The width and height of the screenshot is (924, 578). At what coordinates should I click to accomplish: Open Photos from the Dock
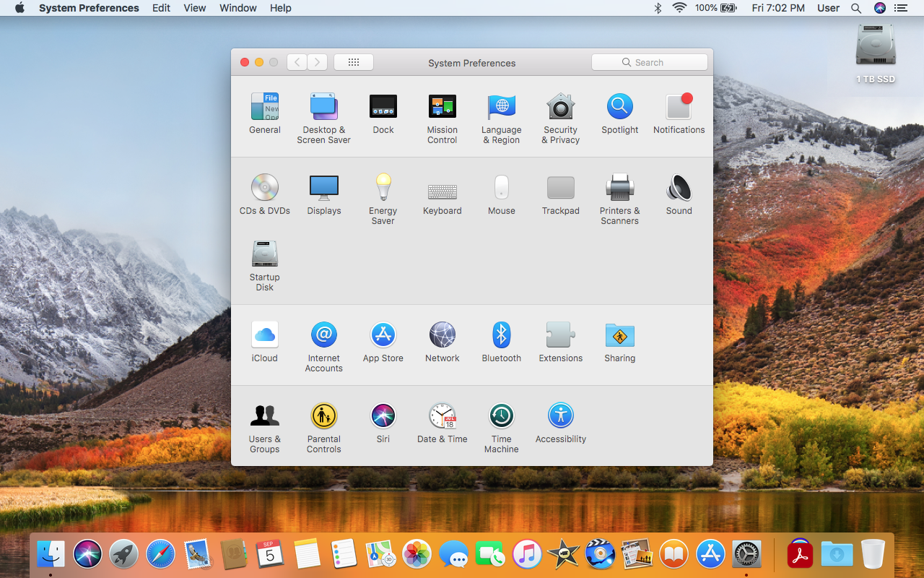pyautogui.click(x=417, y=554)
